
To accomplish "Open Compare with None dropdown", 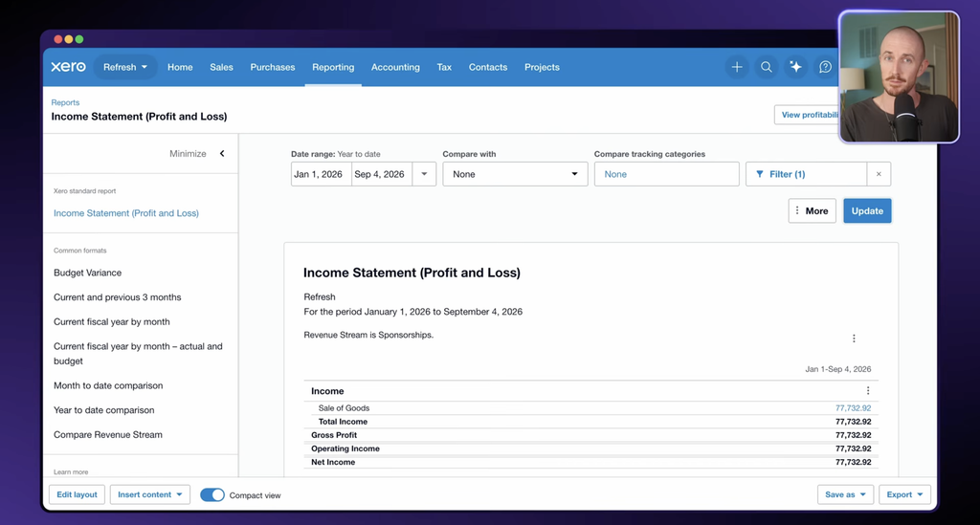I will [x=515, y=174].
